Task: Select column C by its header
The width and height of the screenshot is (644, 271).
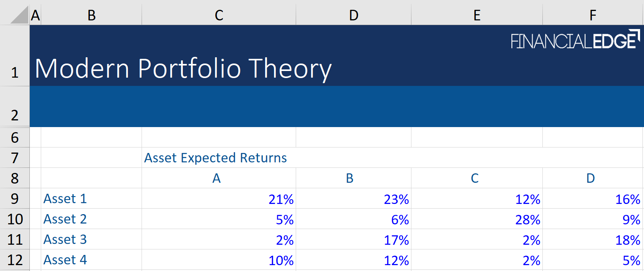Action: pyautogui.click(x=219, y=15)
